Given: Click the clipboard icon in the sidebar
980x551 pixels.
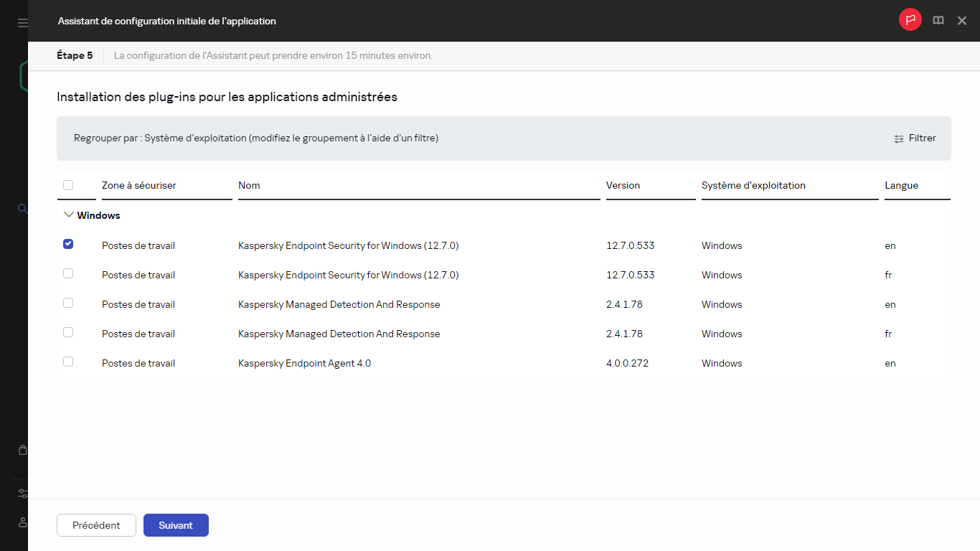Looking at the screenshot, I should coord(22,450).
